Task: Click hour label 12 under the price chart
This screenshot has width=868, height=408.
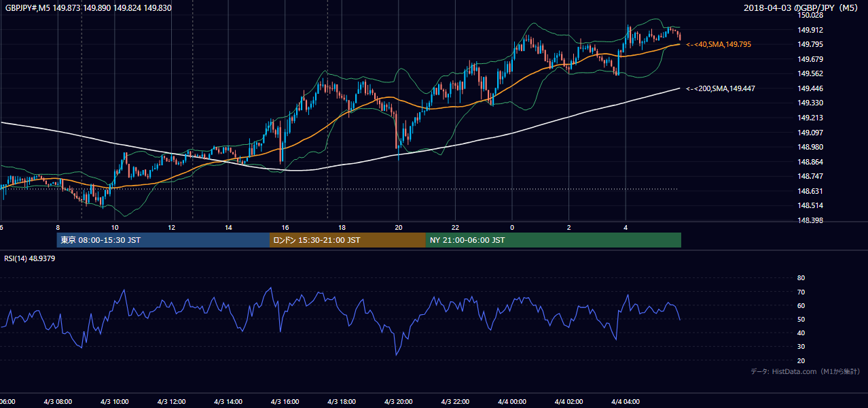Action: click(x=172, y=227)
